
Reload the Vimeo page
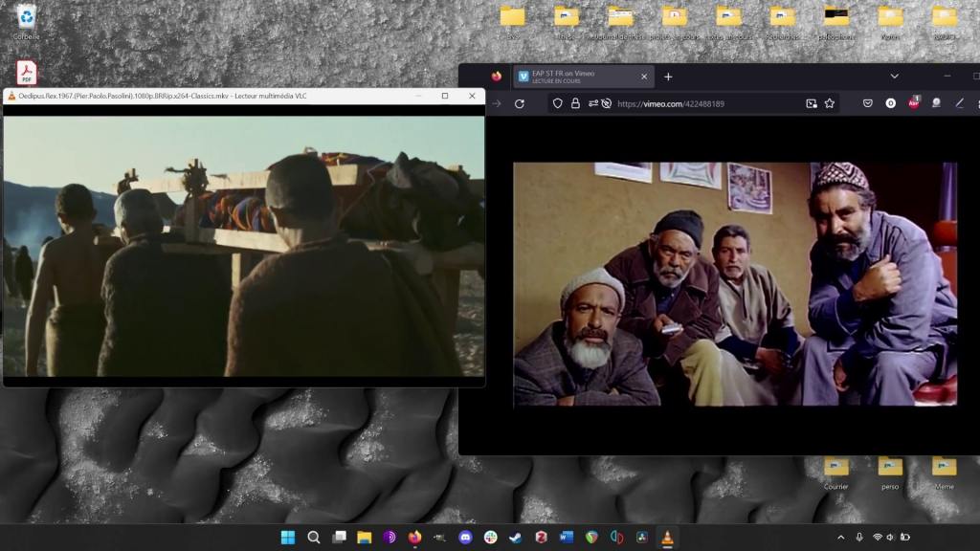point(518,102)
